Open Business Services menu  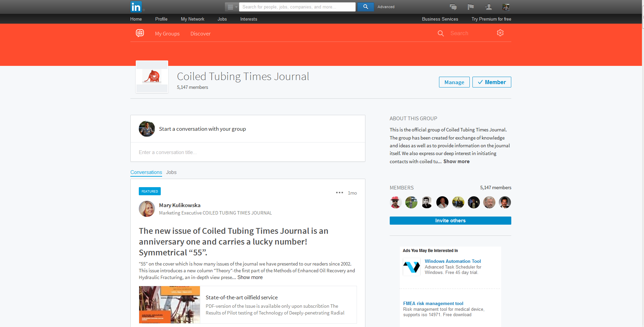[x=440, y=19]
